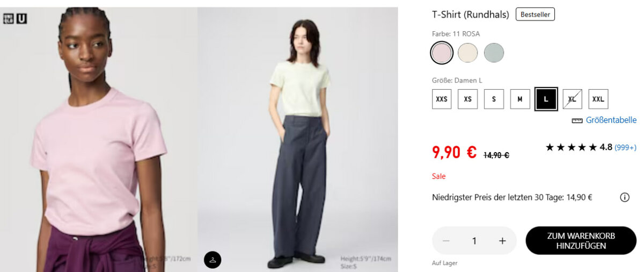The width and height of the screenshot is (644, 272).
Task: Click the hanger styling icon
Action: [x=213, y=260]
